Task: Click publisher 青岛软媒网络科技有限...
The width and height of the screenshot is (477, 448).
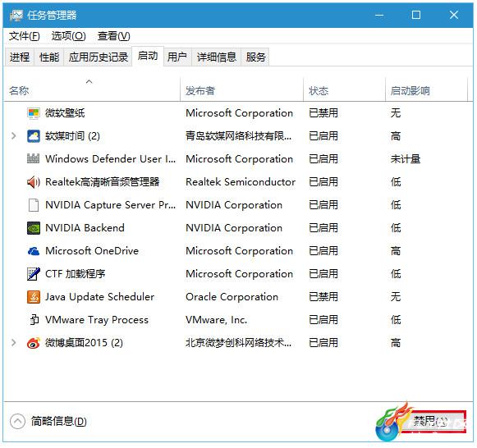Action: [x=238, y=136]
